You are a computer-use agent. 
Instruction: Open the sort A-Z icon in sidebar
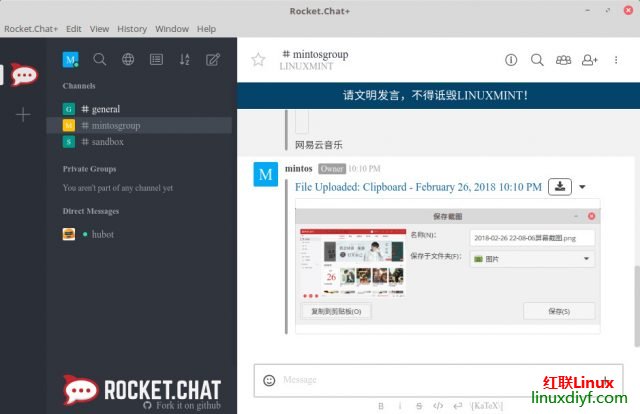pos(184,60)
